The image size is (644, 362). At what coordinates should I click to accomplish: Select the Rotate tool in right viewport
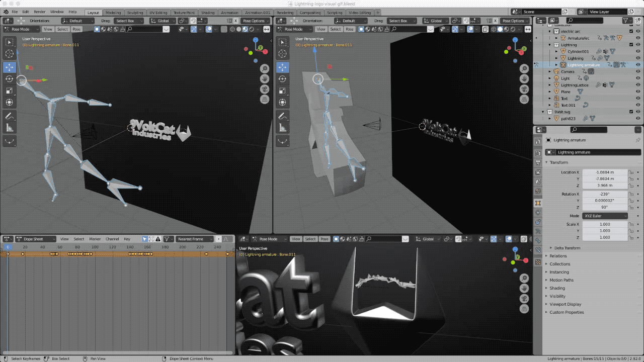pos(282,79)
